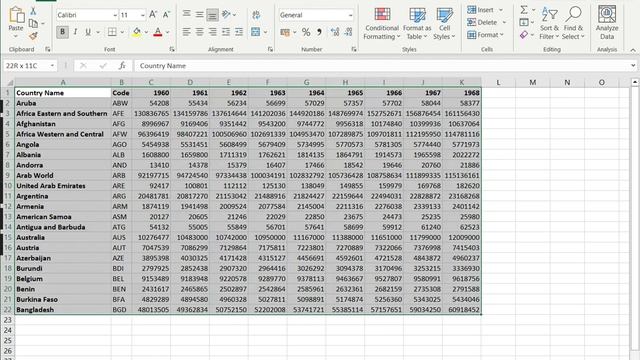Screen dimensions: 640x360
Task: Click Increase Decimal icon
Action: coord(335,32)
